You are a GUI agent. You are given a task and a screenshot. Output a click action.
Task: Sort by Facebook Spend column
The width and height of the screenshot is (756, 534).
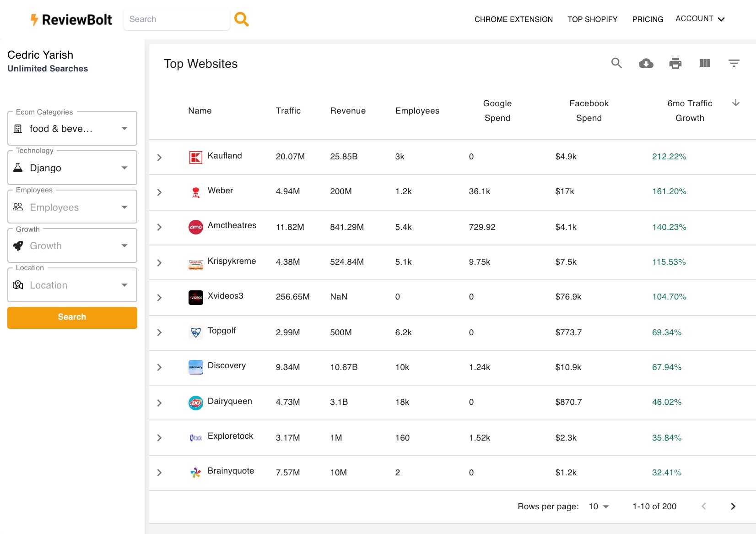[589, 111]
